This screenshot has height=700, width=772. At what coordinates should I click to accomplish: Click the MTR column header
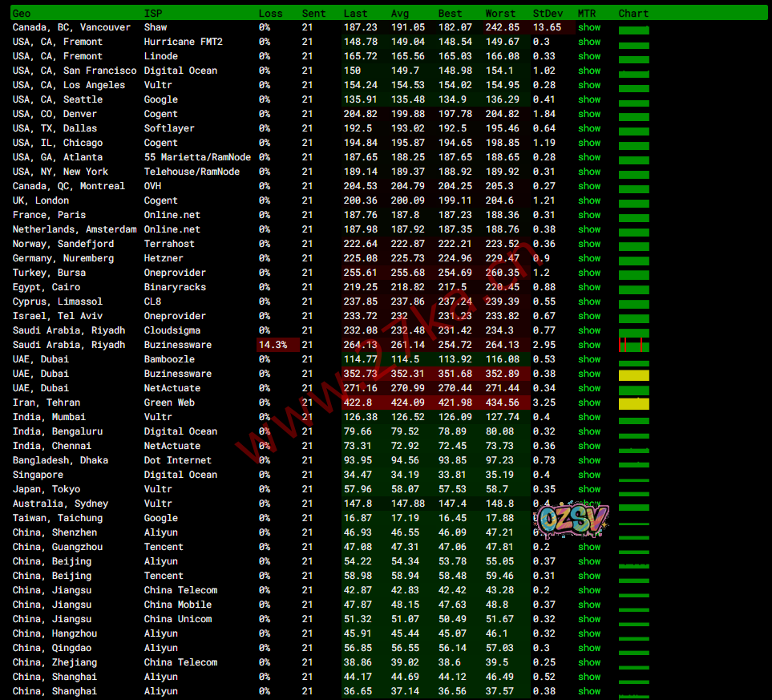(586, 14)
